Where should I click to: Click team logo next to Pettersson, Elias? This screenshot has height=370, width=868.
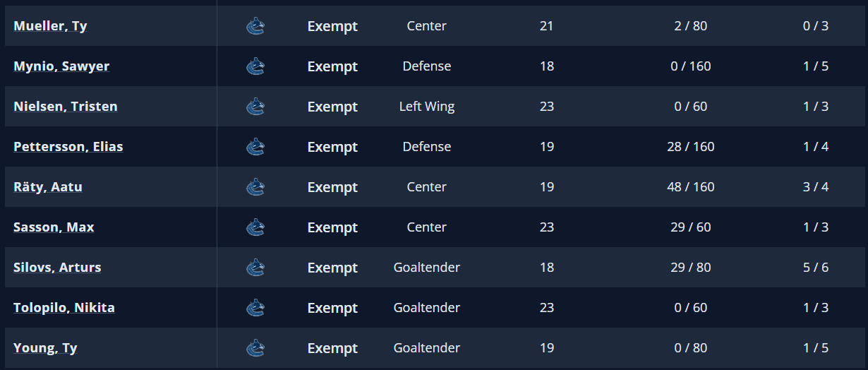(x=255, y=147)
